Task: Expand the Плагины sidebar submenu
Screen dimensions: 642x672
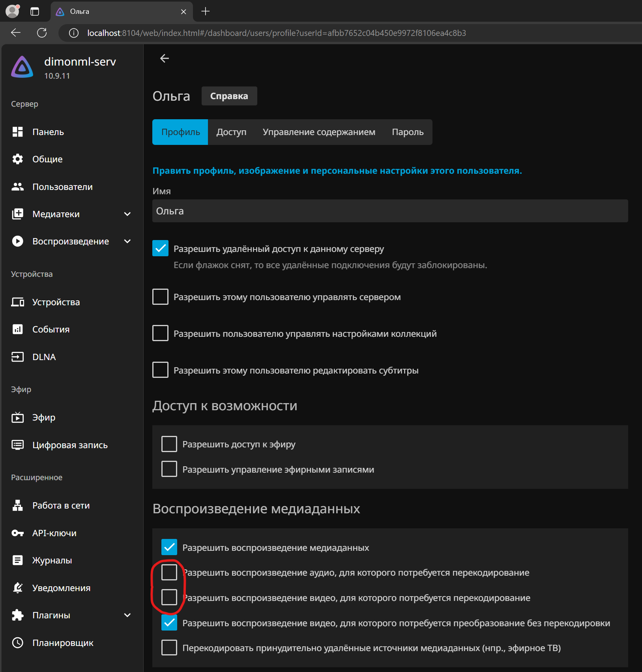Action: point(127,615)
